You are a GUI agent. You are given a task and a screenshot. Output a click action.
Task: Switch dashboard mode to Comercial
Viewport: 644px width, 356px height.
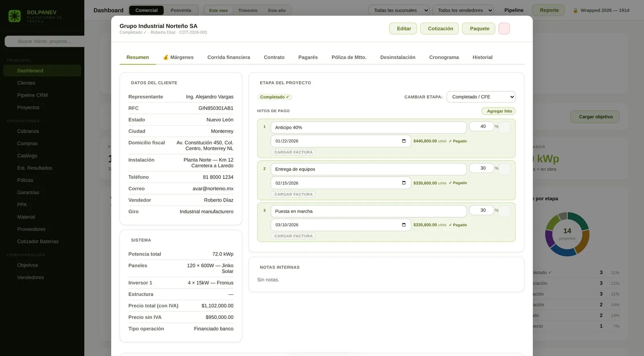[x=147, y=10]
